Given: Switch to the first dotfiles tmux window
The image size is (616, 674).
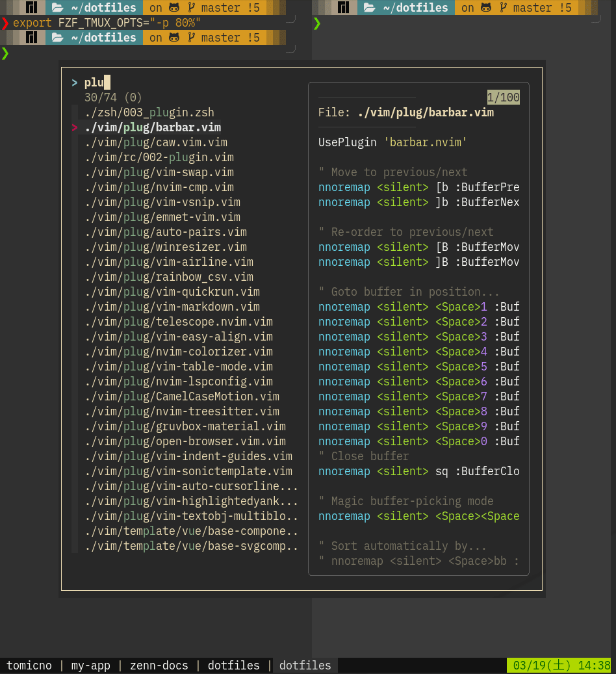Looking at the screenshot, I should 234,666.
